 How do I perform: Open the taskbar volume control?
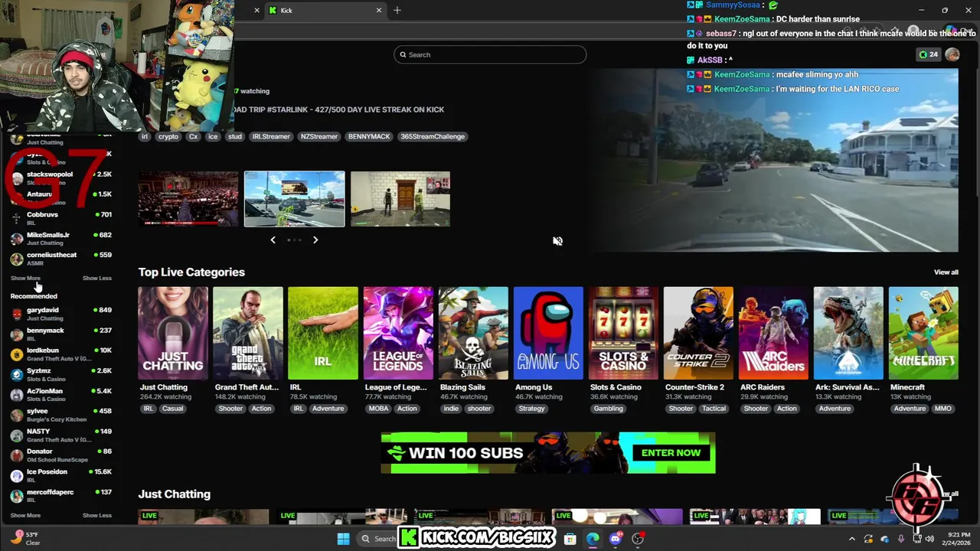pos(929,539)
